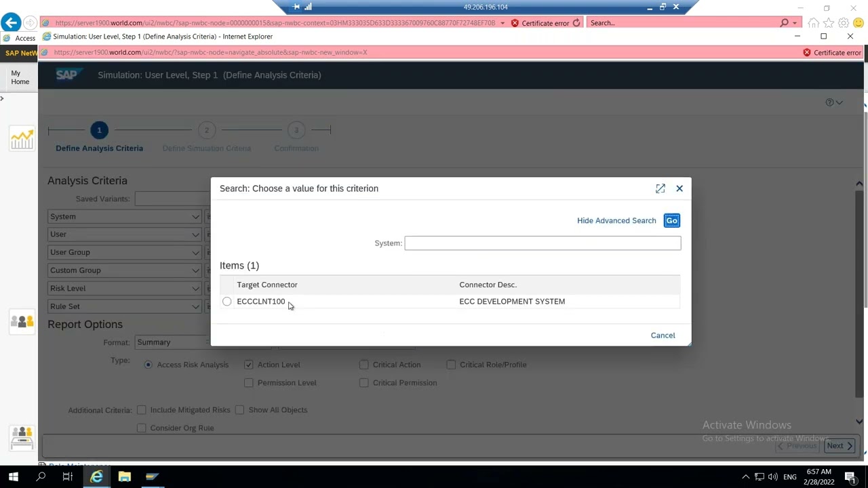Click Hide Advanced Search link

(x=616, y=220)
